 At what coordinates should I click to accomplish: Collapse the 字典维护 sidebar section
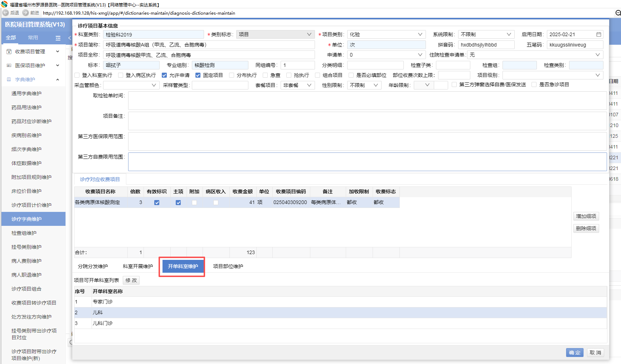pyautogui.click(x=58, y=79)
